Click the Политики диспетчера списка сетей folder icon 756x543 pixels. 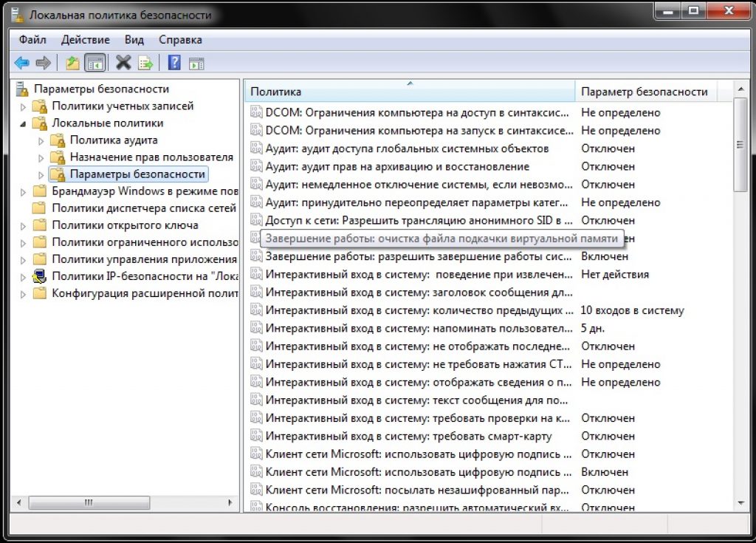(x=40, y=208)
